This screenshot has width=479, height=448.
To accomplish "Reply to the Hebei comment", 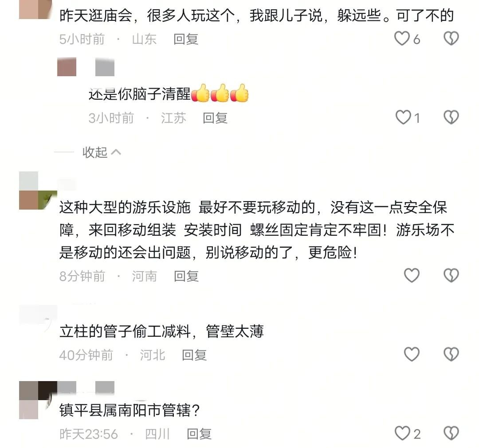I will click(194, 355).
